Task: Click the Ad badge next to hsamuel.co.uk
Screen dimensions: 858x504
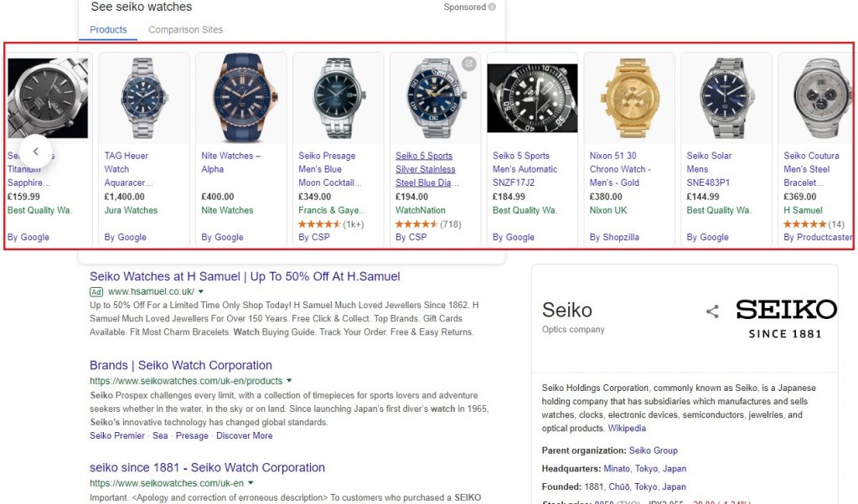Action: (x=96, y=292)
